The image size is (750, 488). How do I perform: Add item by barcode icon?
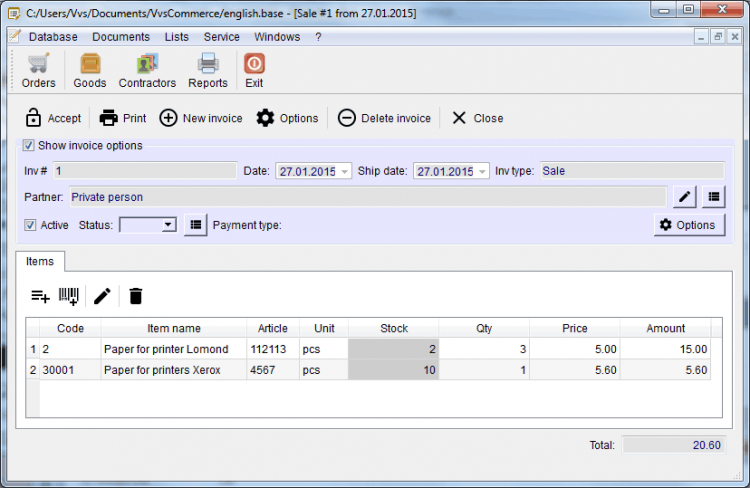[69, 296]
